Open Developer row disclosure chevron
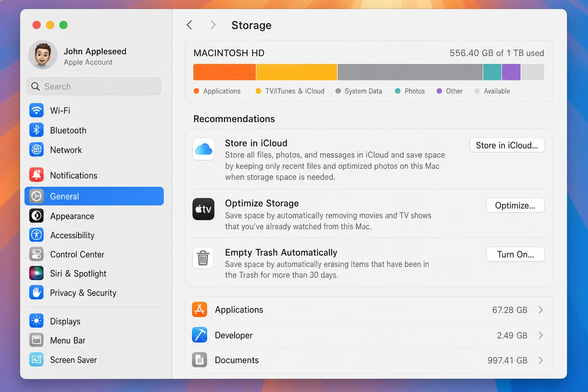The image size is (588, 392). point(541,335)
